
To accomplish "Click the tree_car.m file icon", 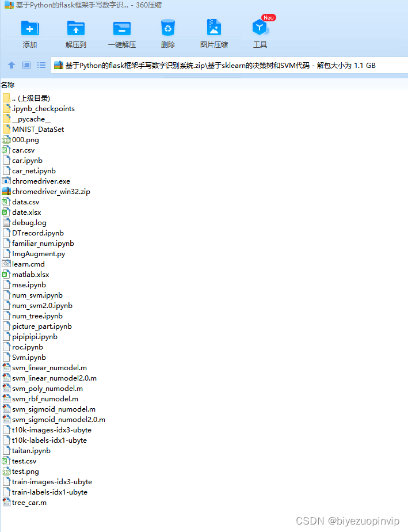I will point(6,503).
